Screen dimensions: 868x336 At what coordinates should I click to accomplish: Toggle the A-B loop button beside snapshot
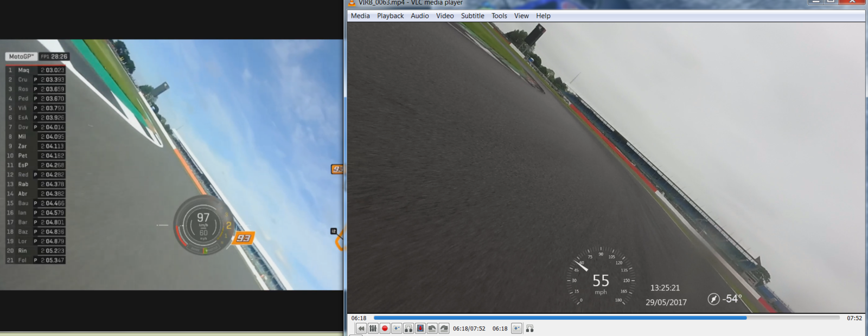tap(409, 328)
